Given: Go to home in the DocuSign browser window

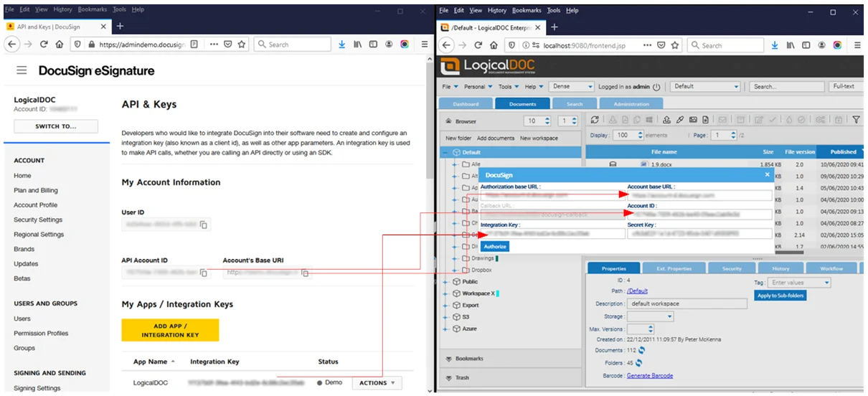Looking at the screenshot, I should tap(61, 44).
